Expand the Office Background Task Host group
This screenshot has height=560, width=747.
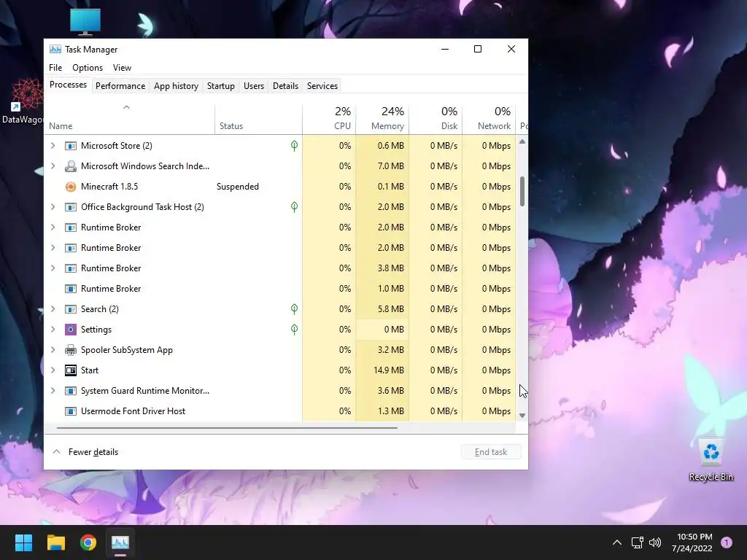point(53,207)
